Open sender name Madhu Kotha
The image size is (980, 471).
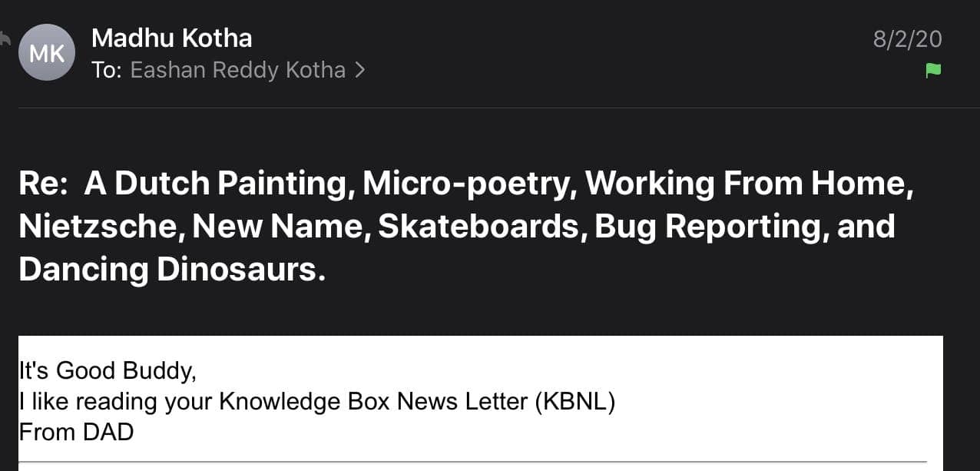[x=171, y=38]
